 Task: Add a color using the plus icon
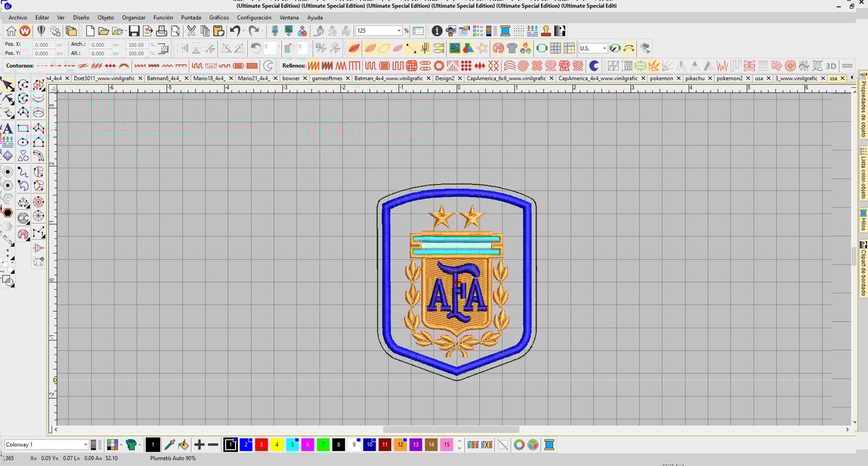click(x=199, y=445)
